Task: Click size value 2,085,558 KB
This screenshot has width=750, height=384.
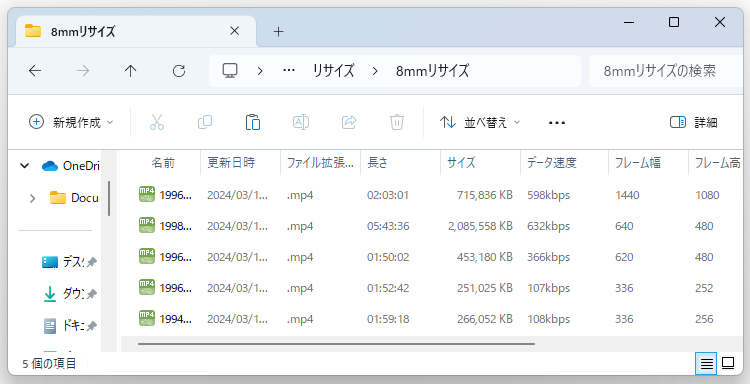Action: 480,226
